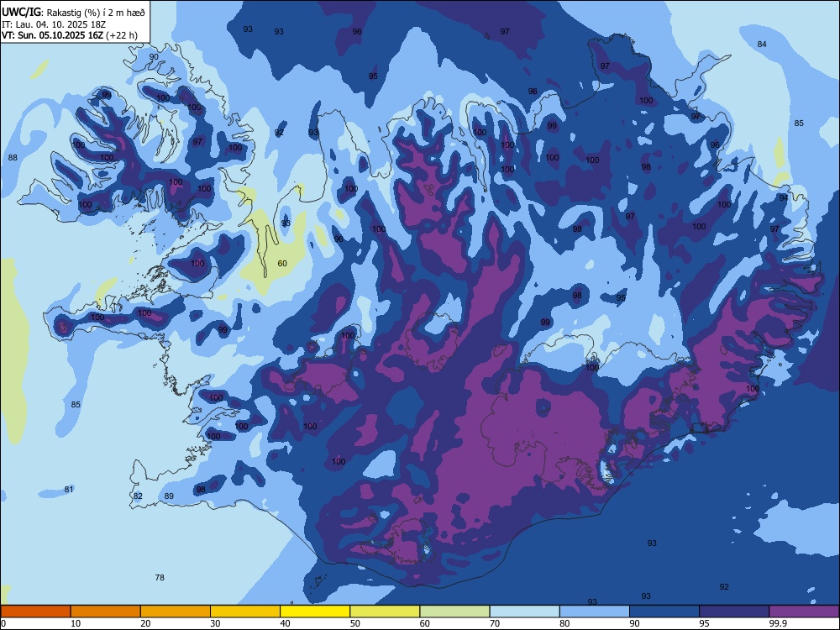Select the '90' value over the Westfjords
840x630 pixels.
(154, 57)
